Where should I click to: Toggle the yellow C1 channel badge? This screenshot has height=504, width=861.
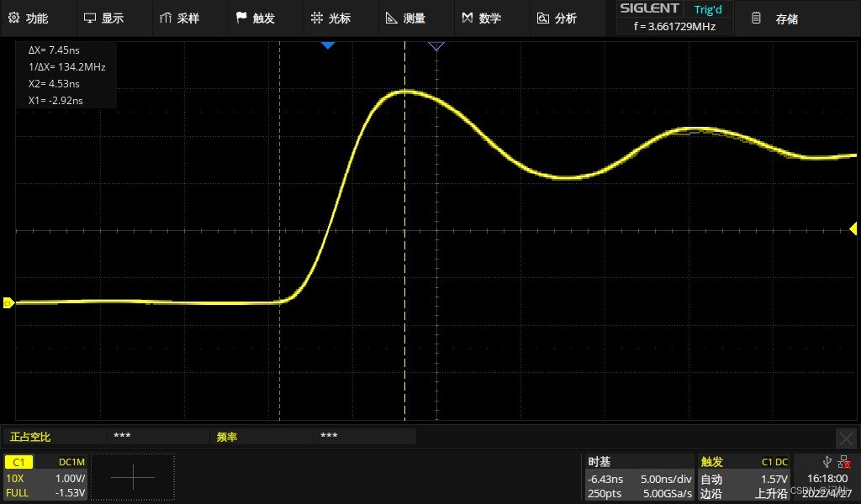point(18,462)
